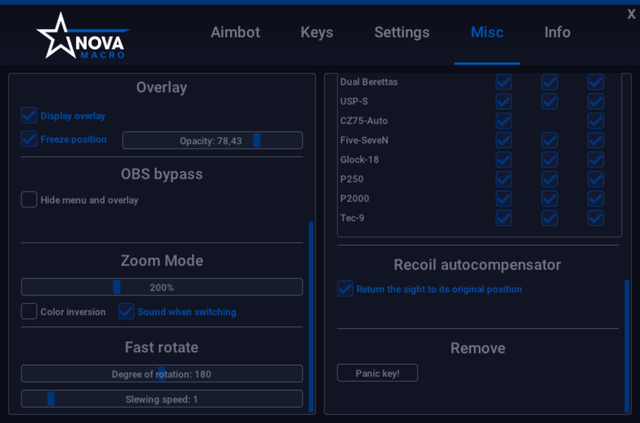Toggle middle checkbox in Five-SeveN row
The width and height of the screenshot is (640, 423).
(x=549, y=140)
